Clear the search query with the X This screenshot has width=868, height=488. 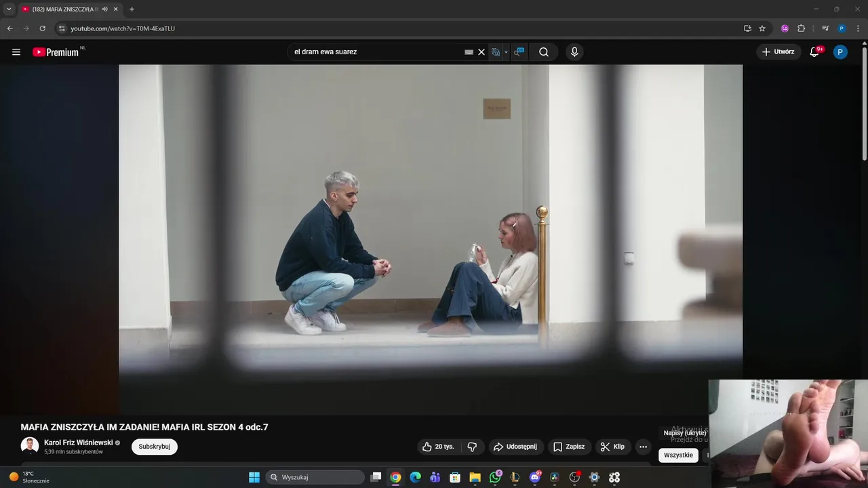[481, 52]
